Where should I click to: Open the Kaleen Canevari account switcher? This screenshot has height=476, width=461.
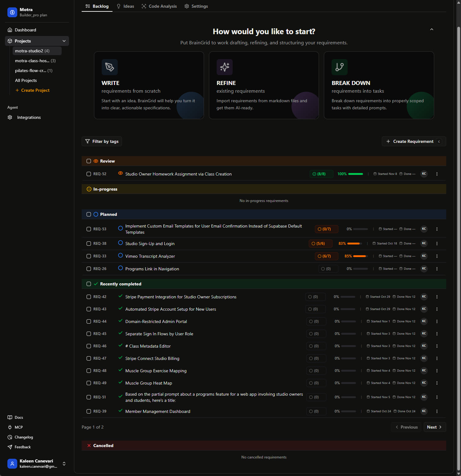point(64,464)
